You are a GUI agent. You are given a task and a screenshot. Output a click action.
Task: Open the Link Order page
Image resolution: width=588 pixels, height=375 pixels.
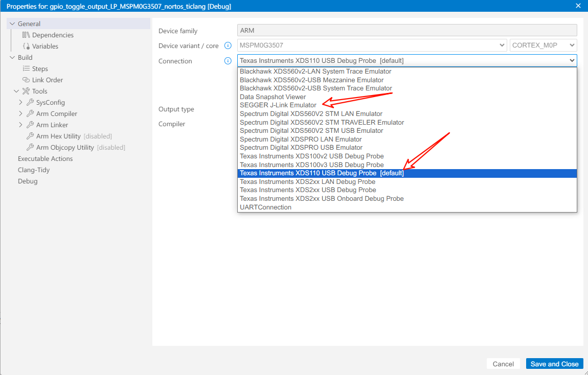tap(47, 80)
